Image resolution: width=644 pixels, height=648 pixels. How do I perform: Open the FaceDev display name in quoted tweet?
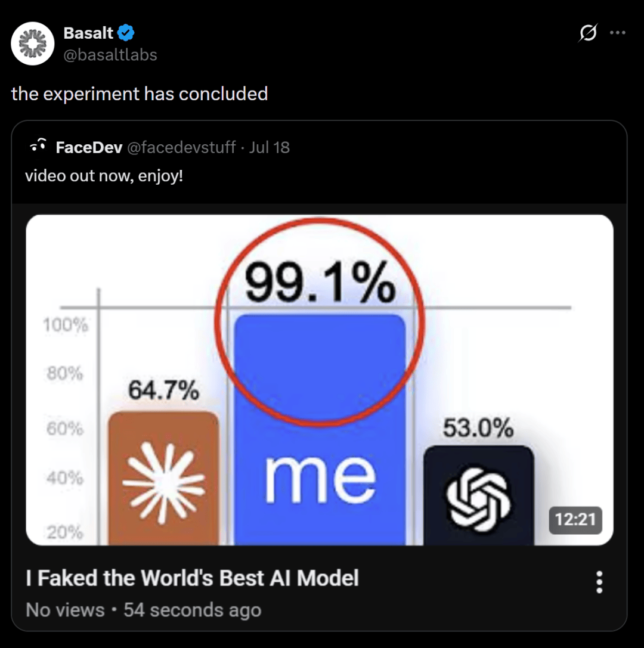[89, 147]
